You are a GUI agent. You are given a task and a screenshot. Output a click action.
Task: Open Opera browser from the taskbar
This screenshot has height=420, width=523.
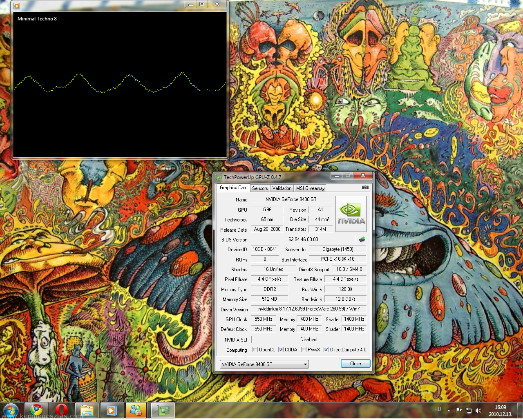coord(62,410)
